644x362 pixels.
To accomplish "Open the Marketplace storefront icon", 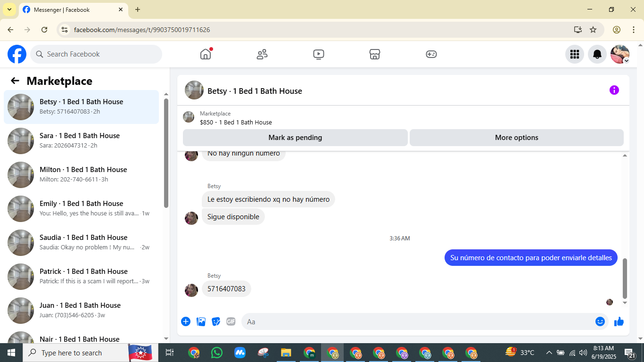I will 375,54.
